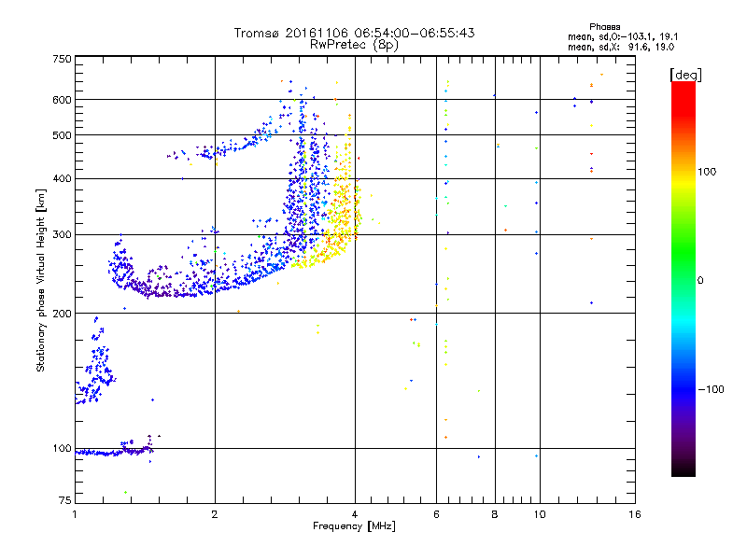
Task: Select the subtitle "RwPretec (8p)"
Action: [354, 45]
